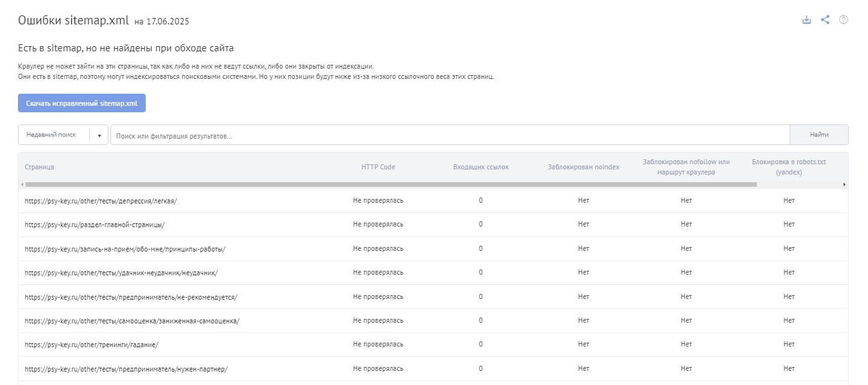This screenshot has width=868, height=385.
Task: Open the предприниматель/не-рекомендуется URL
Action: pos(131,297)
